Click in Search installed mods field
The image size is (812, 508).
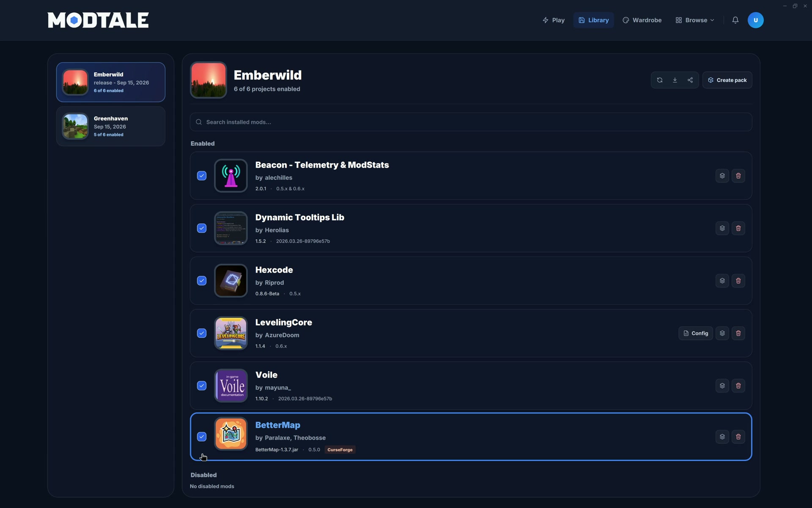click(x=471, y=122)
